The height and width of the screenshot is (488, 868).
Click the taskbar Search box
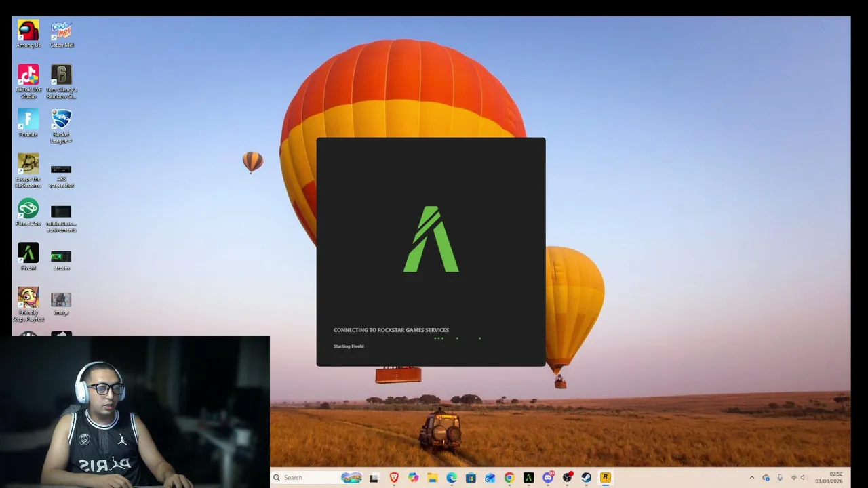tap(317, 478)
